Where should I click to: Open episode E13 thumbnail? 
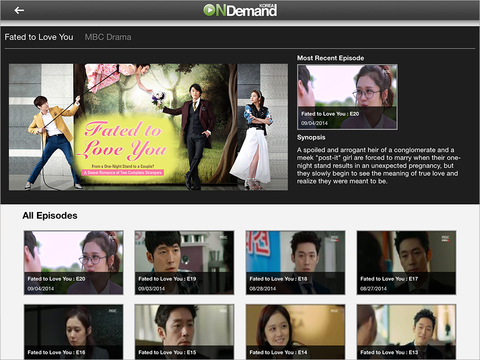[x=406, y=332]
